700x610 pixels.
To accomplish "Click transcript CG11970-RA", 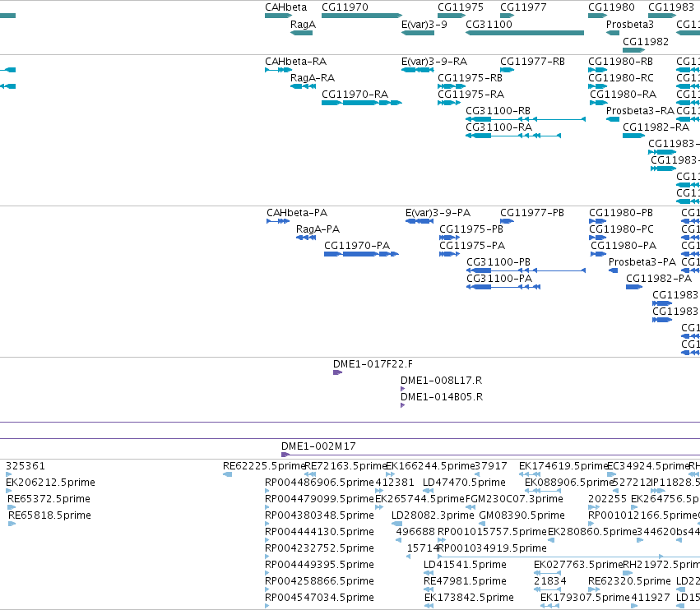I will tap(362, 103).
